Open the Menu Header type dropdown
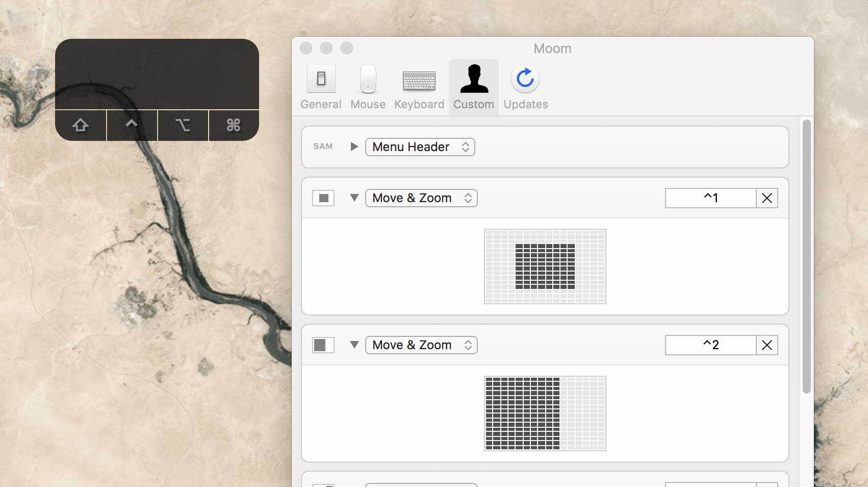Viewport: 868px width, 487px height. (420, 147)
